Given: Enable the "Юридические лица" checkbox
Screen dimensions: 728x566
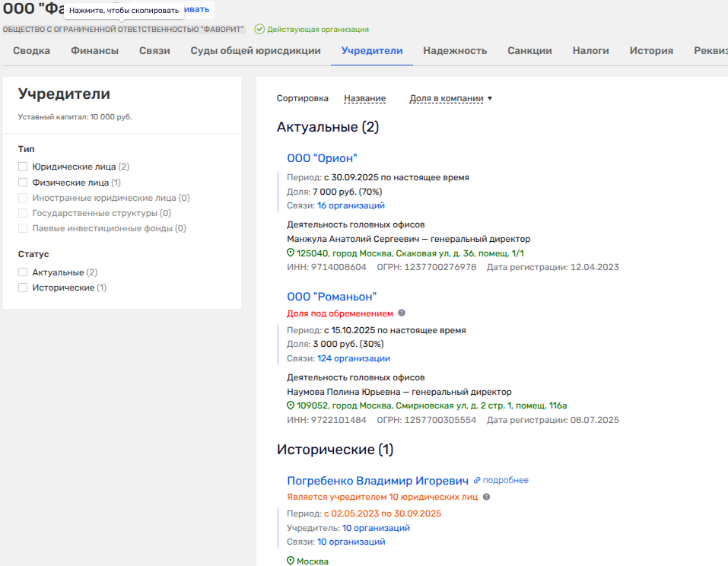Looking at the screenshot, I should pos(23,167).
